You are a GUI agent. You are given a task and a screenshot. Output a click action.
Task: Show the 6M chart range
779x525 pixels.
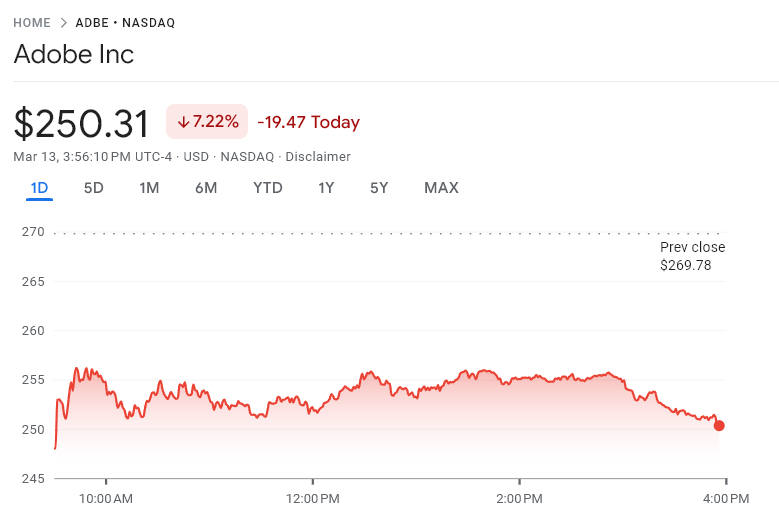pos(206,188)
